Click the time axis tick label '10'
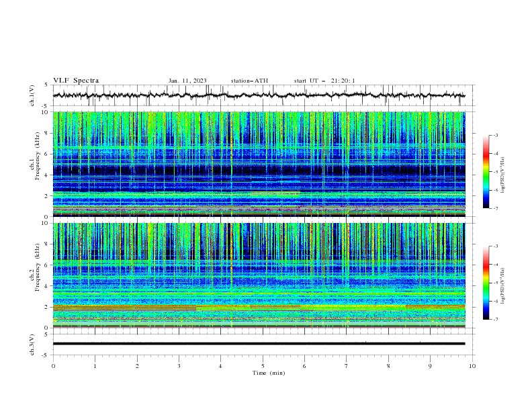Viewport: 532px width, 411px height. pyautogui.click(x=472, y=366)
